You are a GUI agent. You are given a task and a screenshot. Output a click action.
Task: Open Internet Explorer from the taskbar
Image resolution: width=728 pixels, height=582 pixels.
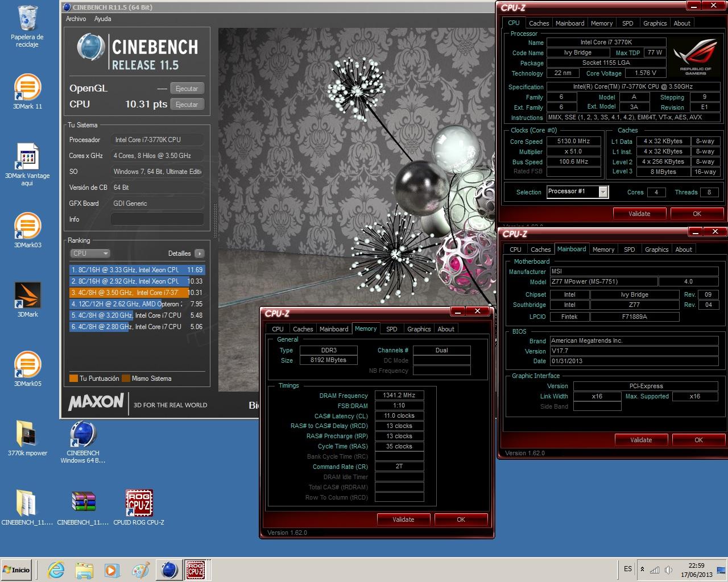(x=56, y=569)
